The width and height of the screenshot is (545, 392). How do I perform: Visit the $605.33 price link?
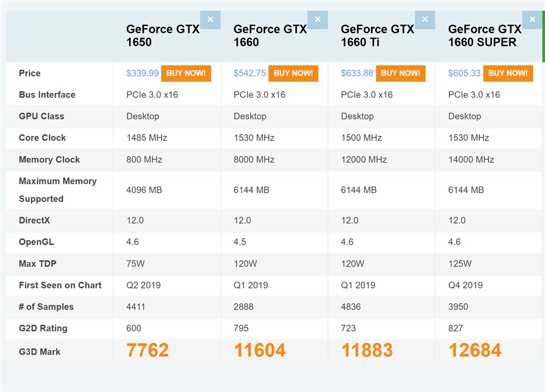[x=464, y=73]
